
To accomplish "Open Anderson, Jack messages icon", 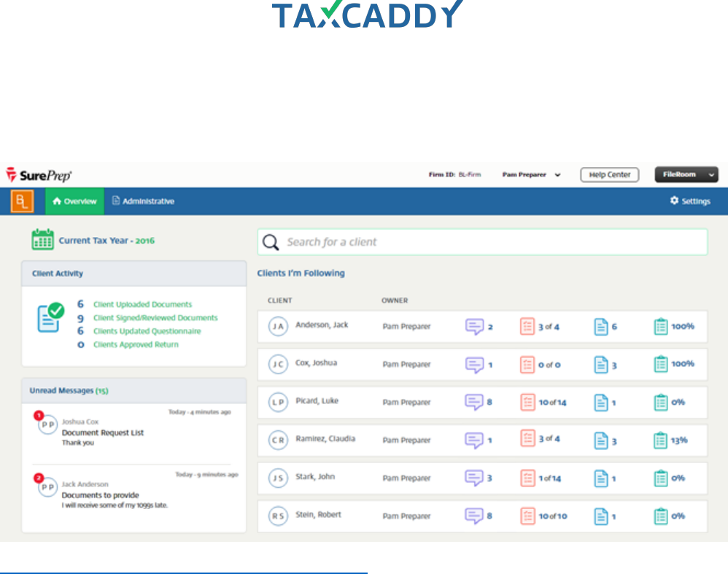I will 474,327.
